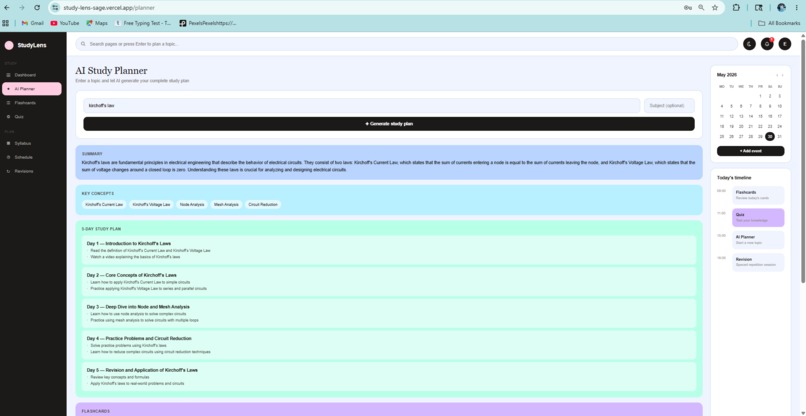The width and height of the screenshot is (806, 416).
Task: Select the Circuit Reduction concept chip
Action: click(x=263, y=205)
